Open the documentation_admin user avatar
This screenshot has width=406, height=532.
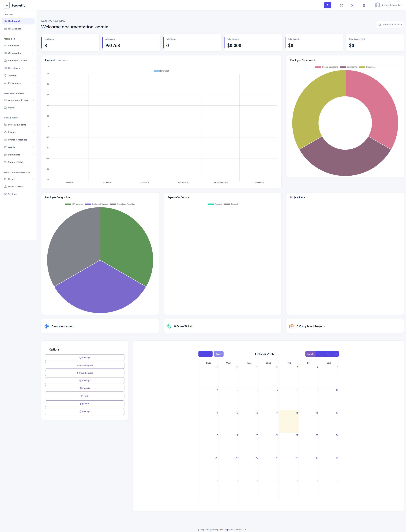[377, 5]
